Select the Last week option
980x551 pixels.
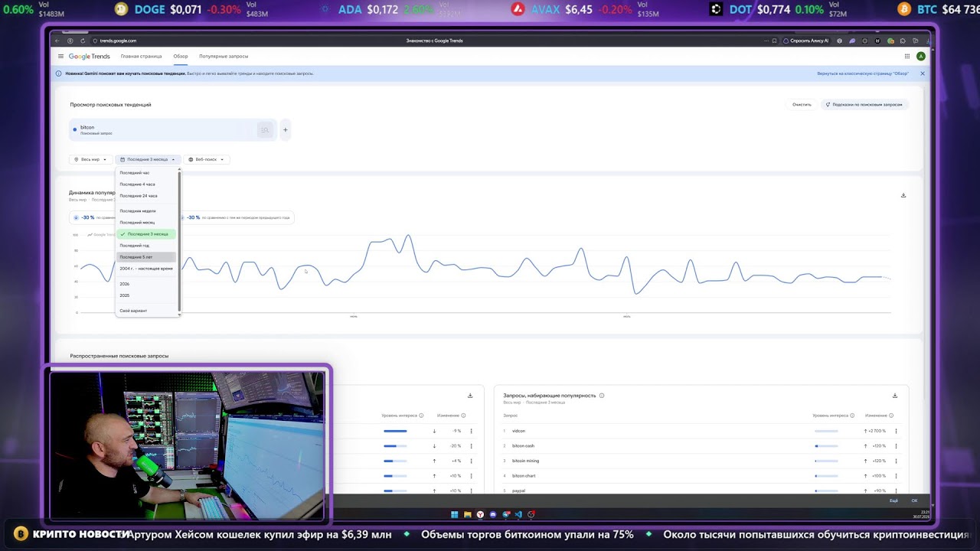[146, 210]
